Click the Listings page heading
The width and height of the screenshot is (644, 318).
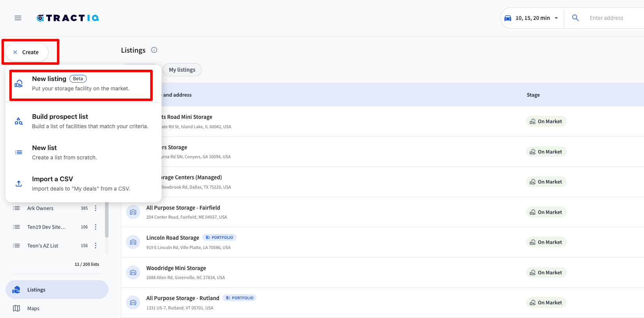click(x=133, y=50)
